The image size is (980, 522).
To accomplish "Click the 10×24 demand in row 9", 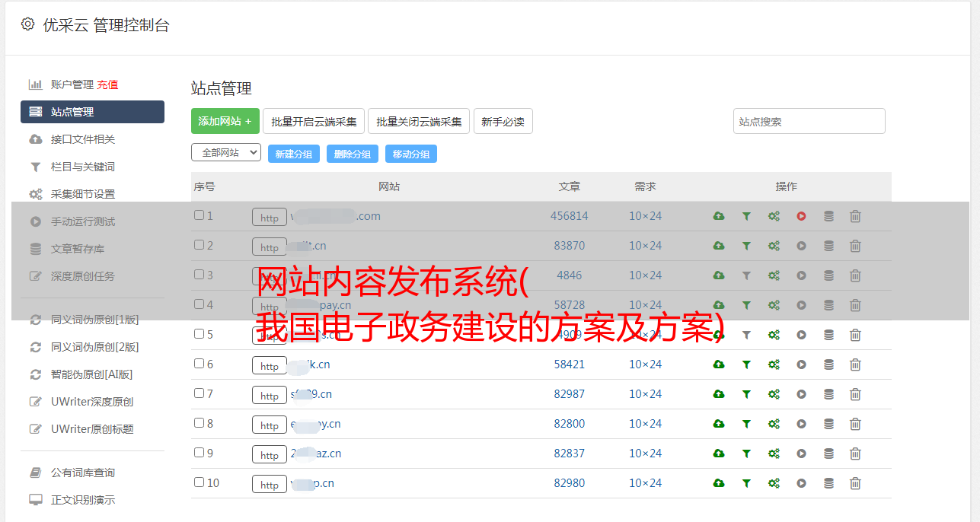I will point(646,454).
